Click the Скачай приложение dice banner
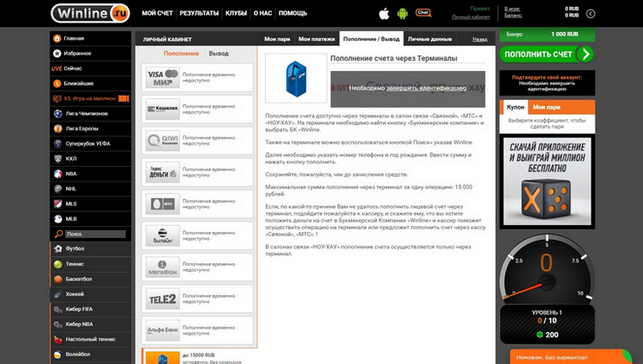This screenshot has height=364, width=643. pyautogui.click(x=547, y=182)
